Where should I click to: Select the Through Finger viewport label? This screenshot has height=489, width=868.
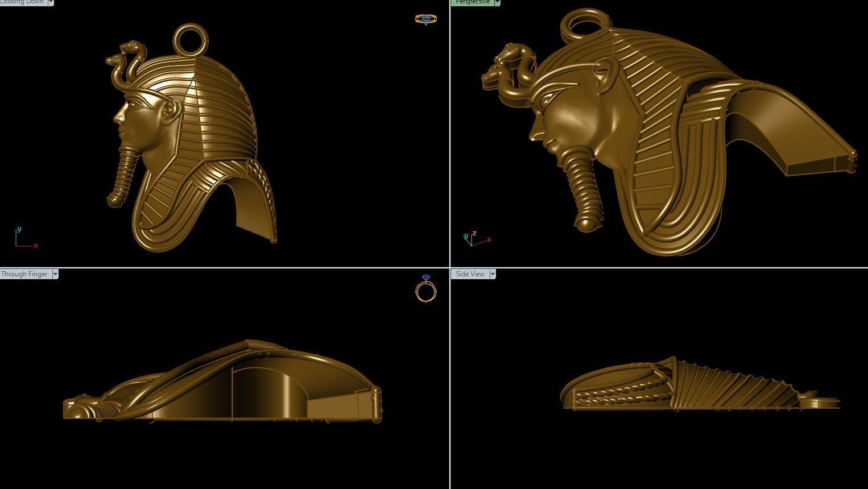pyautogui.click(x=25, y=274)
